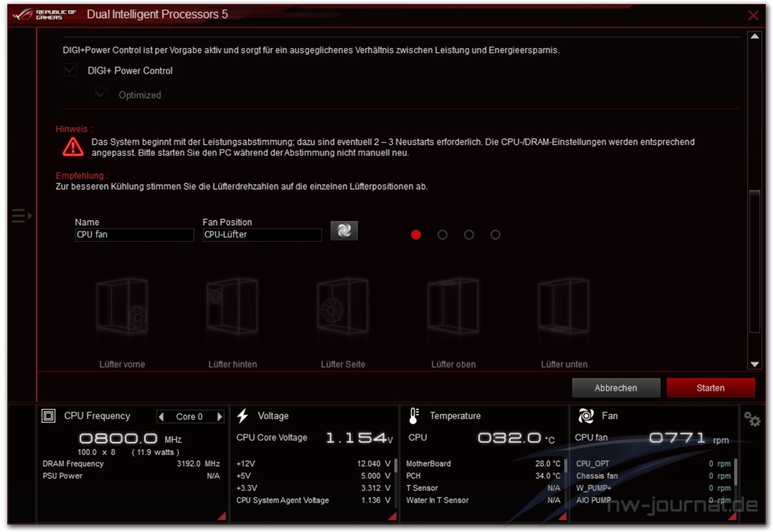Click the CPU Core Voltage 1.154 reading
This screenshot has width=773, height=532.
pos(359,438)
